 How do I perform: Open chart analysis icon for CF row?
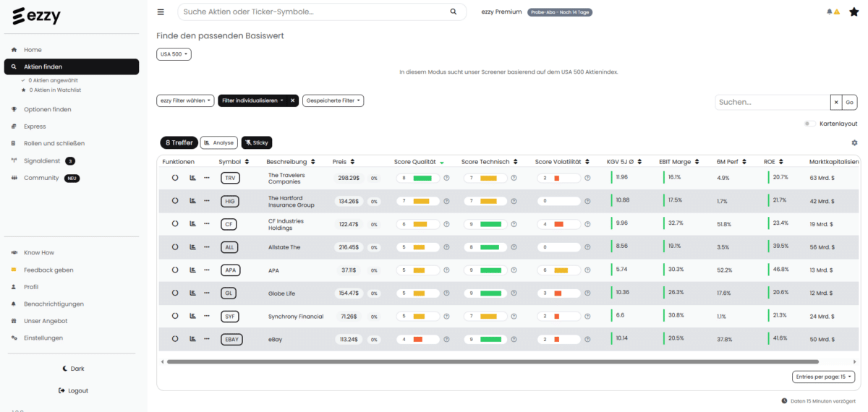click(x=192, y=224)
